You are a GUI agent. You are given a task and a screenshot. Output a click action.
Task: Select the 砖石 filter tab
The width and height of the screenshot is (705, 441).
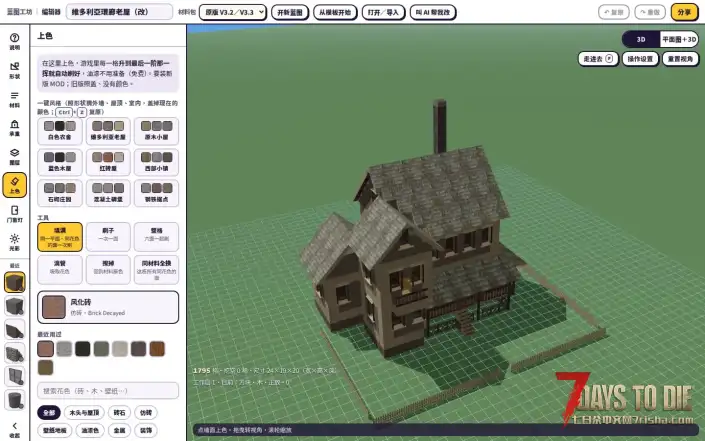[119, 412]
